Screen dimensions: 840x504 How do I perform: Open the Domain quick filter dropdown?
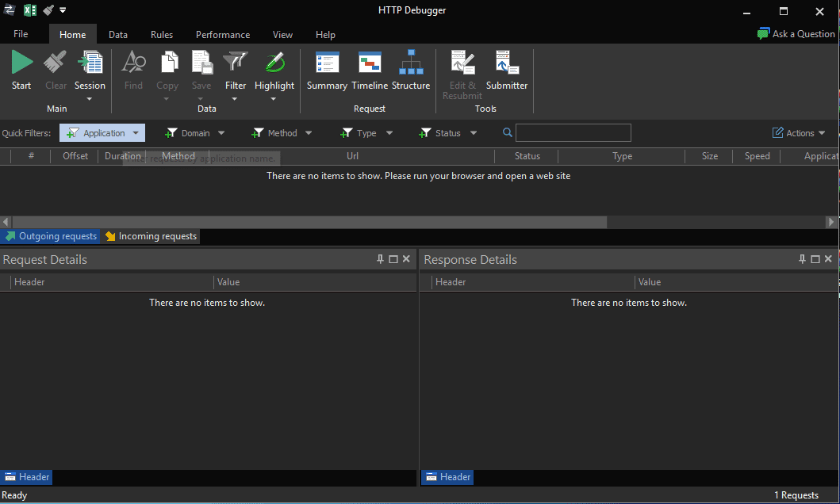point(221,133)
